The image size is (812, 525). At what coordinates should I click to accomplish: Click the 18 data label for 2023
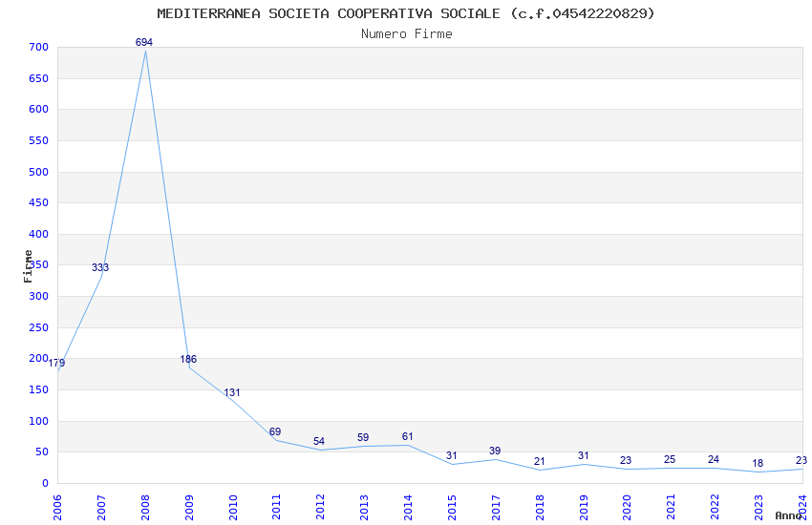click(758, 464)
